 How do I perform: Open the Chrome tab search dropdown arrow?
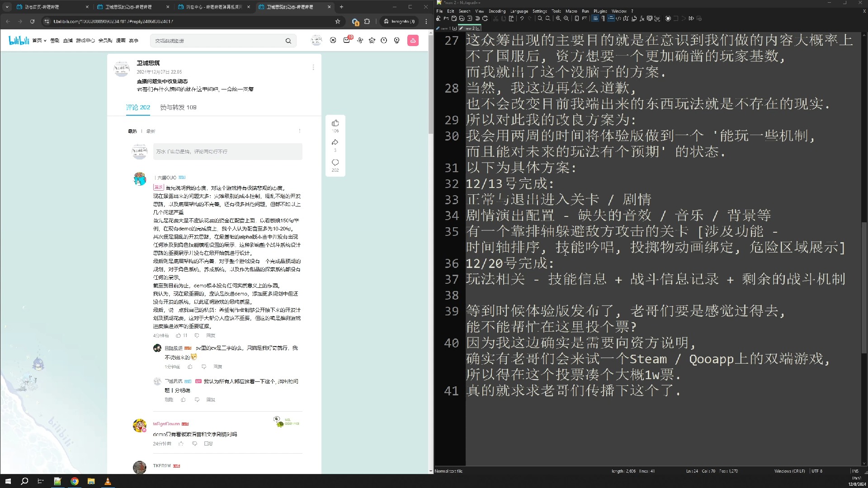pos(7,7)
